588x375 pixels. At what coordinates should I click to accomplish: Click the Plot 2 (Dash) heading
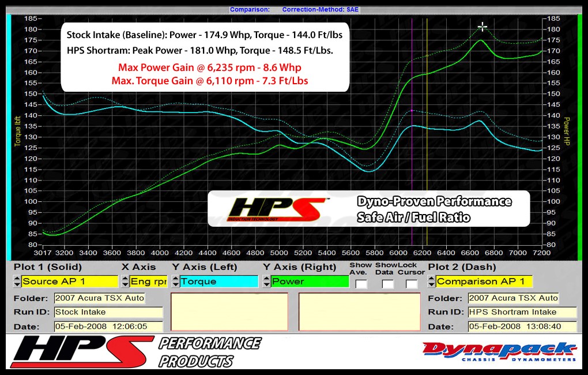462,267
